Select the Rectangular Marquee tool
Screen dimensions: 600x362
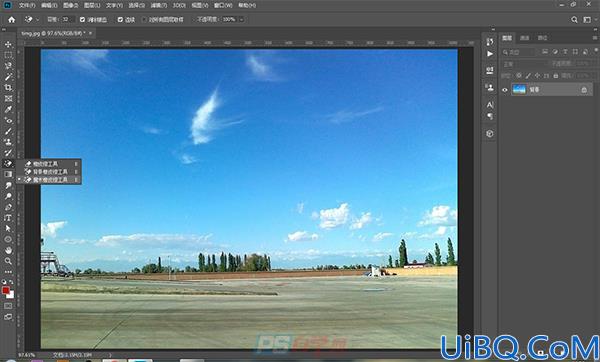(x=8, y=55)
